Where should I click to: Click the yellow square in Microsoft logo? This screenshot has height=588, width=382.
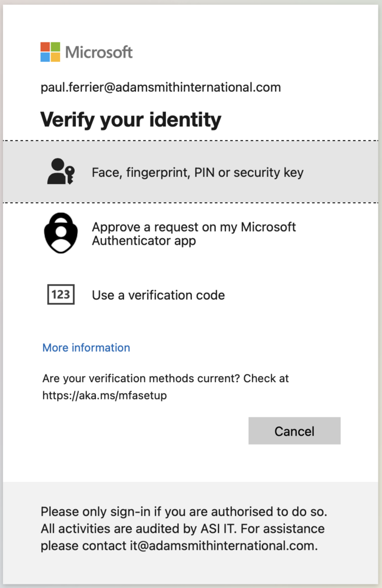(56, 57)
